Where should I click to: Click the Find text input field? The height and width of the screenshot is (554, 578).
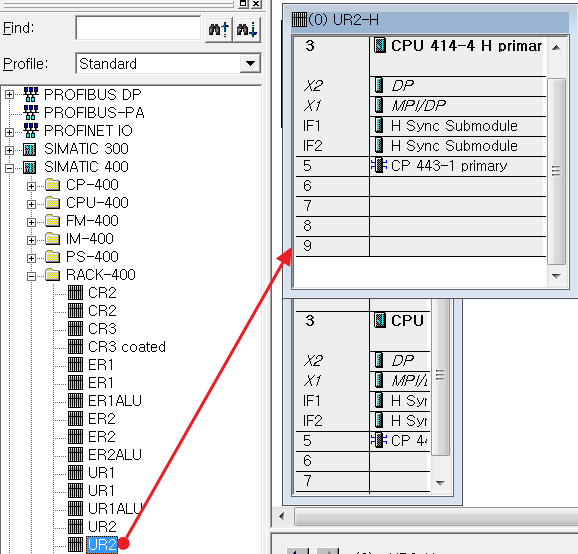tap(138, 28)
